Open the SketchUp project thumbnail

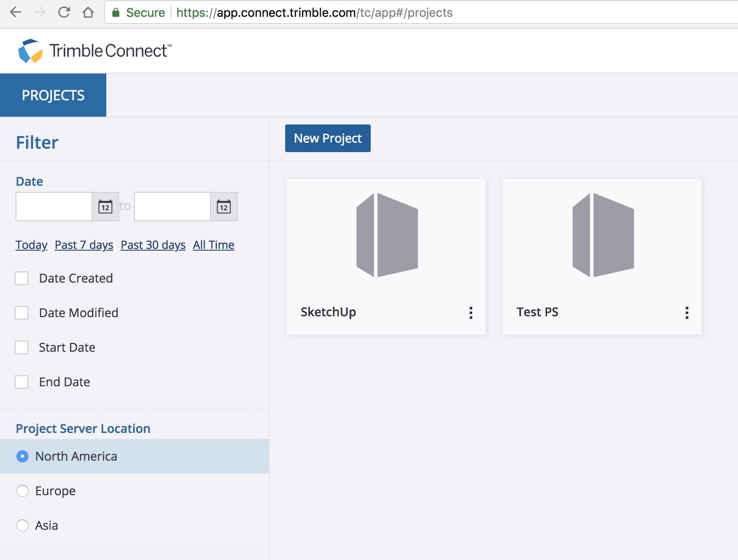pyautogui.click(x=387, y=235)
